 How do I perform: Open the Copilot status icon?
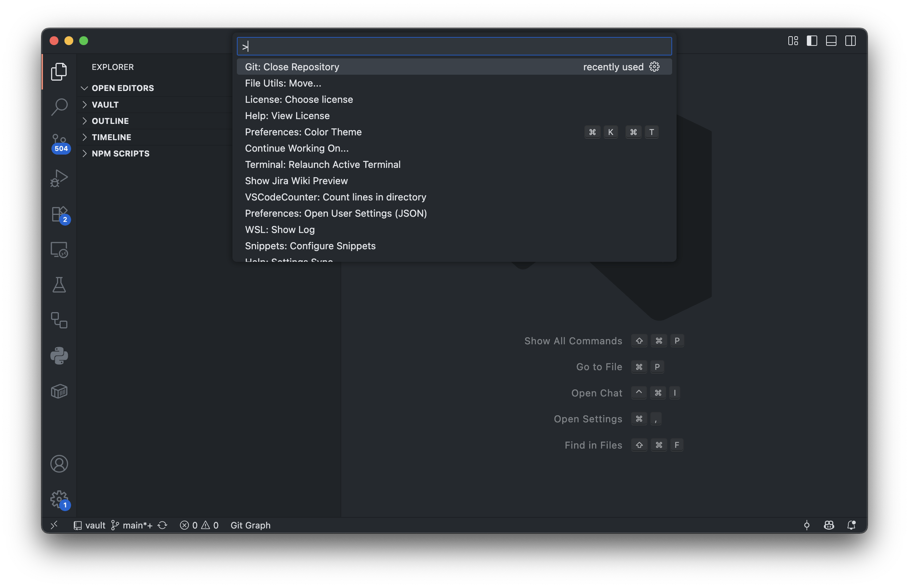[829, 525]
